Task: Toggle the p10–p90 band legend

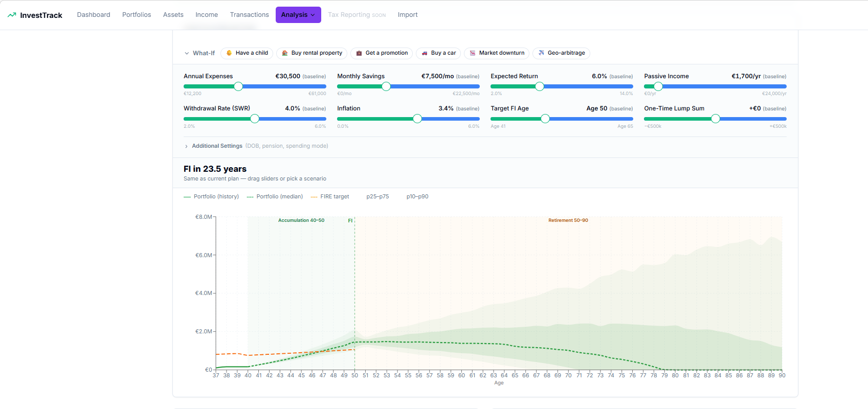Action: 417,197
